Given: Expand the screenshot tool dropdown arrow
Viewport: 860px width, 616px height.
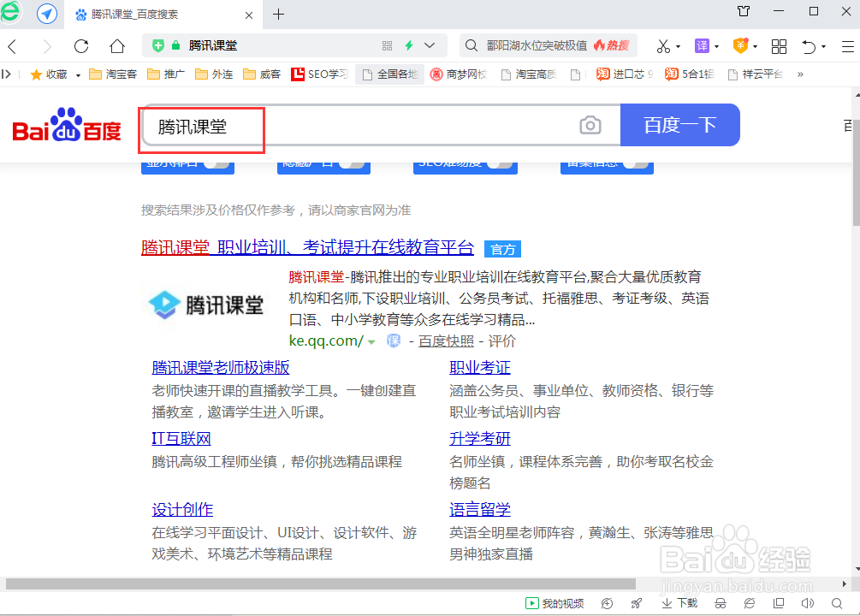Looking at the screenshot, I should click(679, 47).
